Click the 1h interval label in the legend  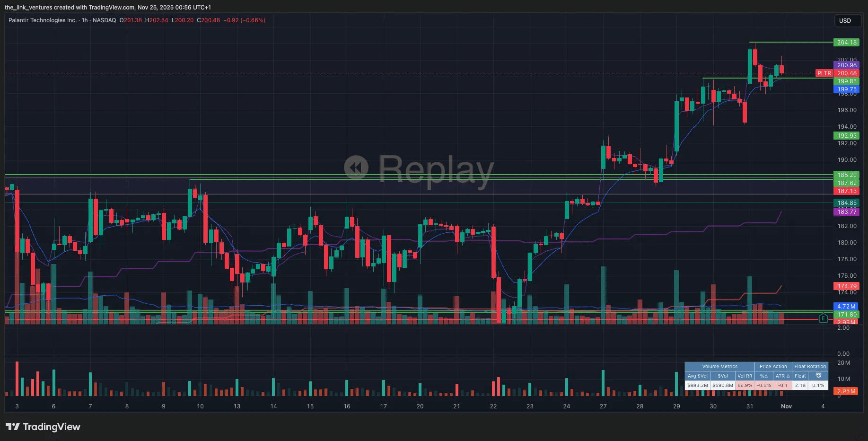tap(85, 20)
